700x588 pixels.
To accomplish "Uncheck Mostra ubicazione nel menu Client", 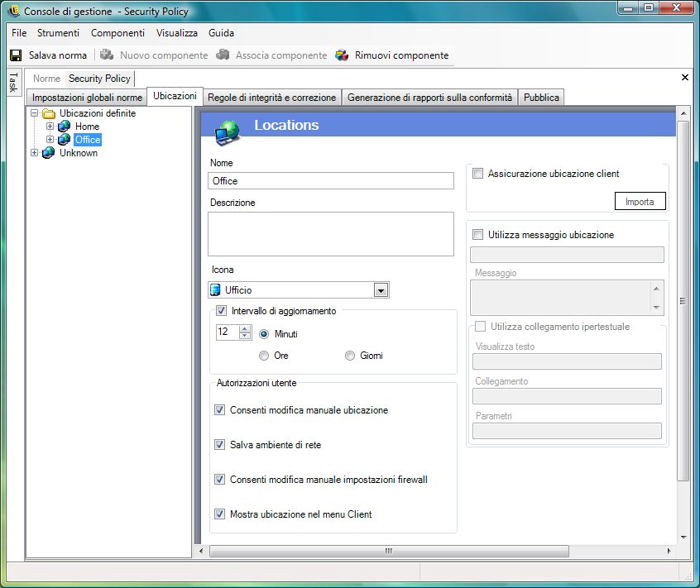I will coord(219,514).
